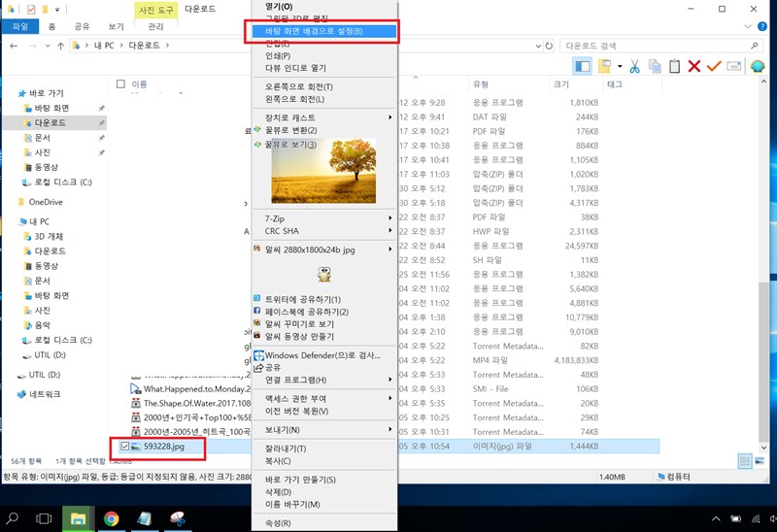This screenshot has width=777, height=532.
Task: Click the red X delete icon
Action: pyautogui.click(x=694, y=66)
